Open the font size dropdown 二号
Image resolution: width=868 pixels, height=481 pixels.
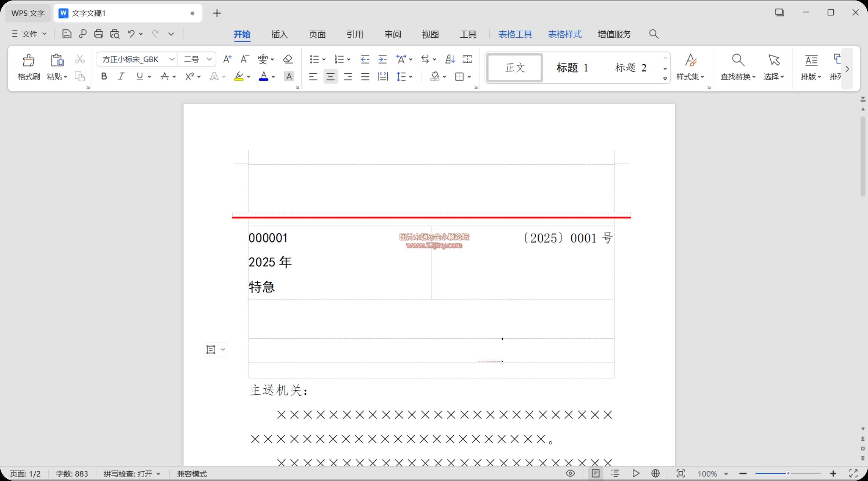(209, 59)
